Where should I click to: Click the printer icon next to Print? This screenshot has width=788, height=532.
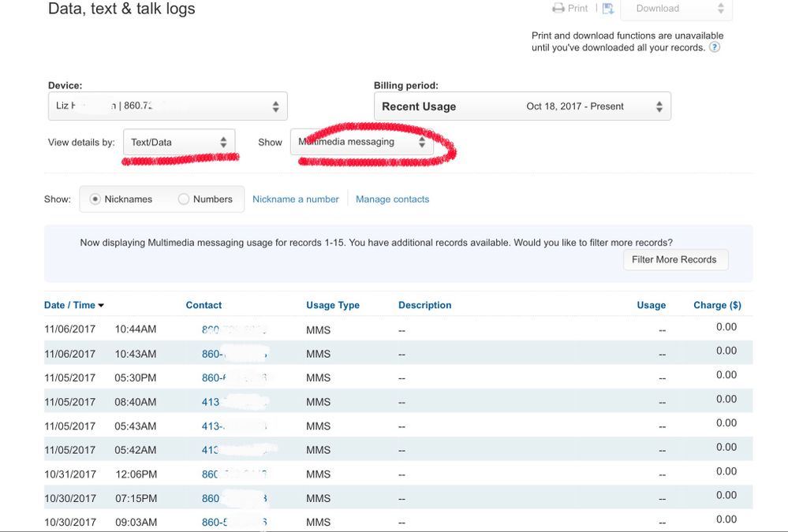coord(558,9)
